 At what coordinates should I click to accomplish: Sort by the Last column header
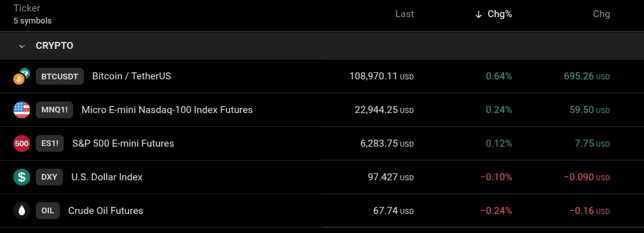pos(404,15)
